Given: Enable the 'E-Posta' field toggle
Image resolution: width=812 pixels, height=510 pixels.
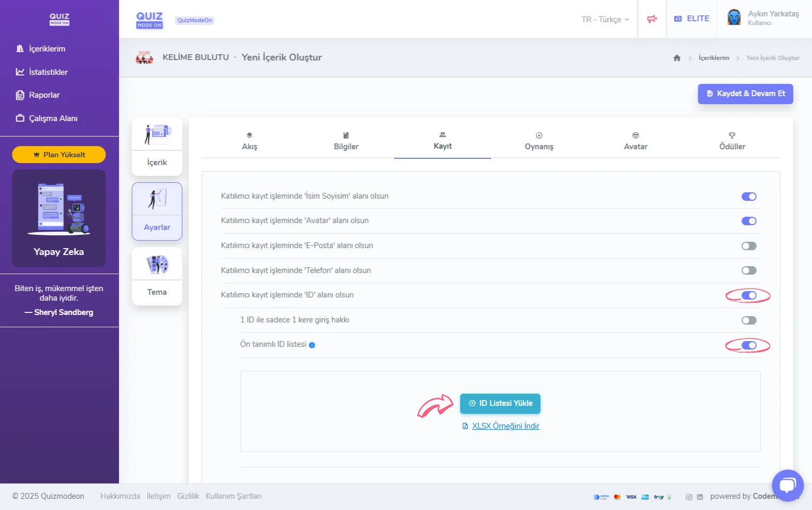Looking at the screenshot, I should [749, 246].
